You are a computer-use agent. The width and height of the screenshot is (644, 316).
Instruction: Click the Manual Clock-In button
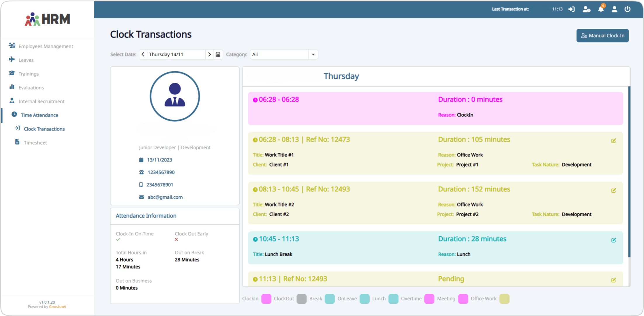(x=602, y=36)
